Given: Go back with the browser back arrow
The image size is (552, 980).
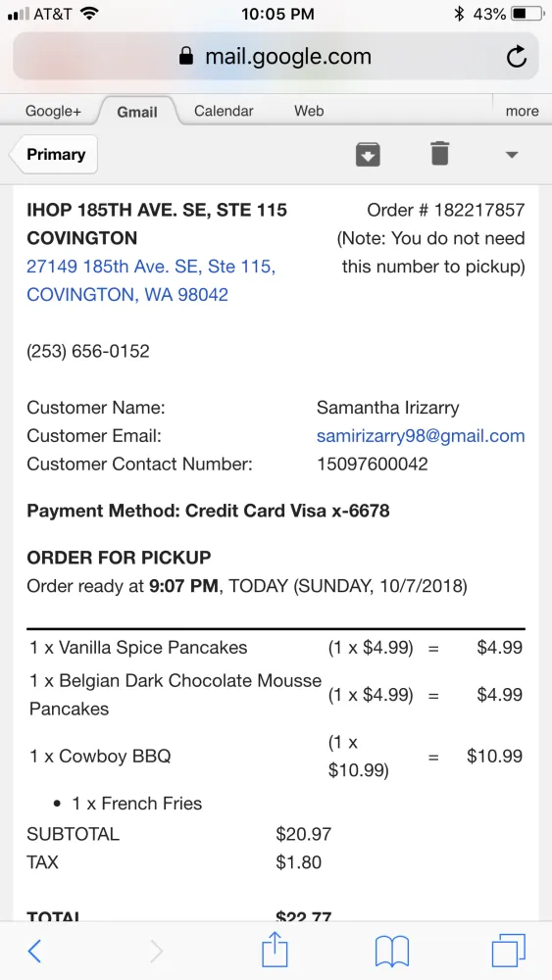Looking at the screenshot, I should (x=35, y=952).
